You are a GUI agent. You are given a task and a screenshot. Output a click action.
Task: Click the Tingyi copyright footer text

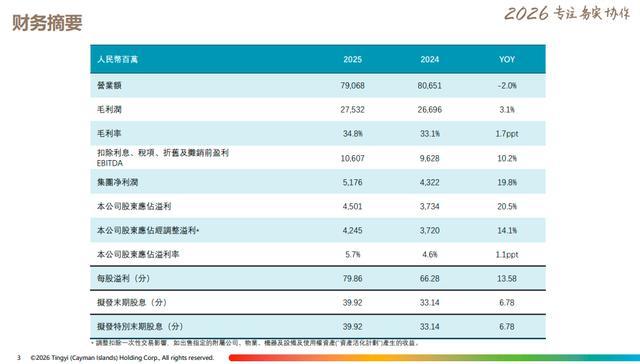point(122,358)
